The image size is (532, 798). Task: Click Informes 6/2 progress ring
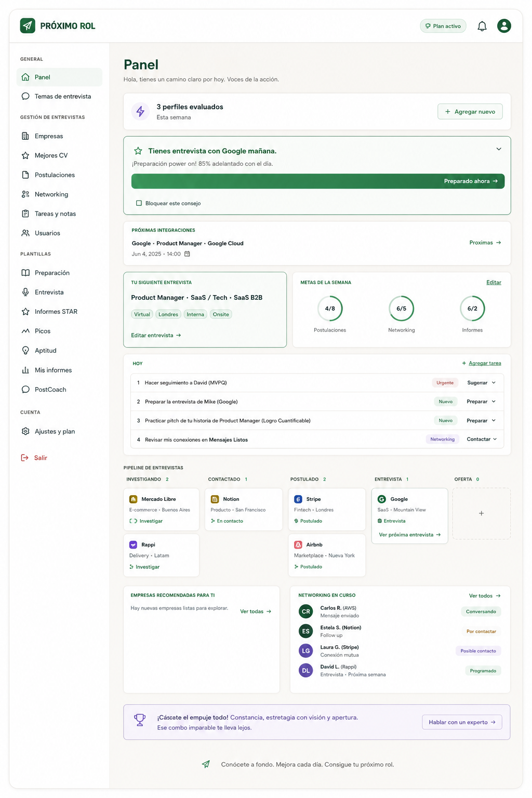coord(472,309)
